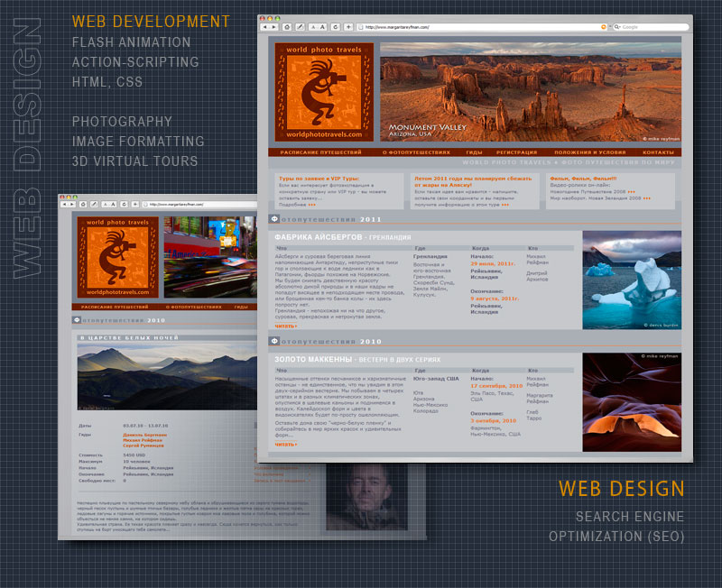Open ПОЛОЖЕНИЯ И УСЛОВИЯ menu item

(590, 152)
